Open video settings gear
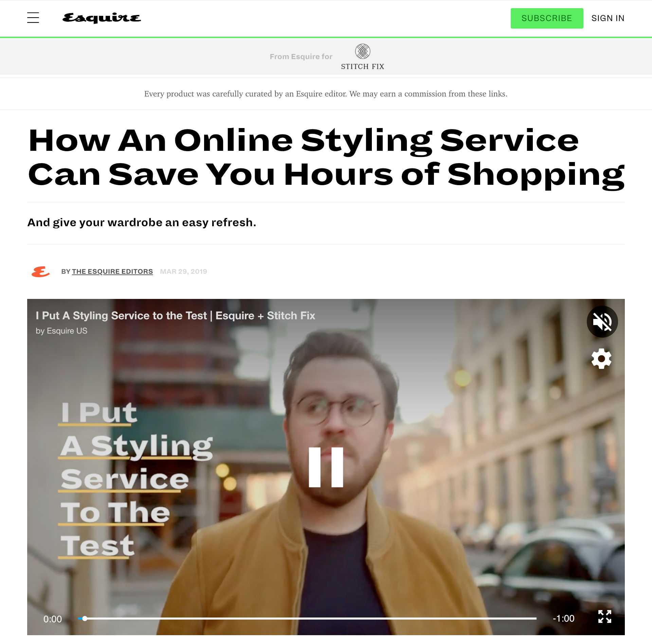 pyautogui.click(x=601, y=359)
